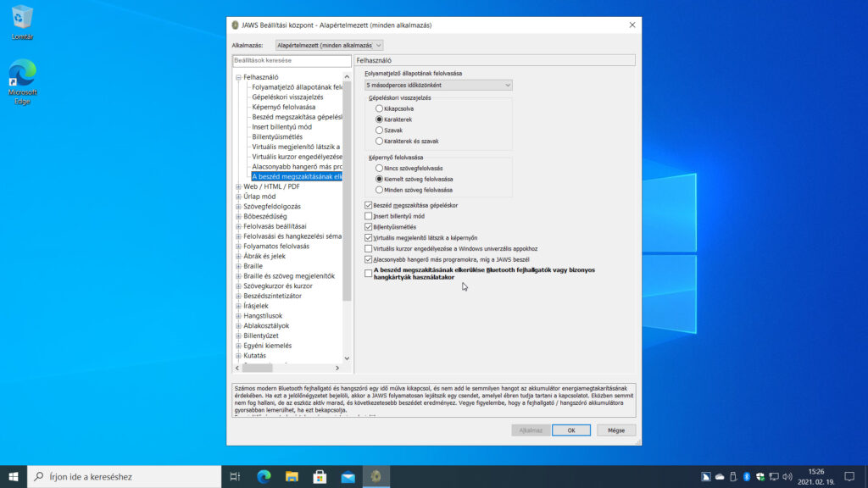Image resolution: width=868 pixels, height=488 pixels.
Task: Toggle Alacsonyabb hangerő más programokra checkbox
Action: tap(369, 259)
